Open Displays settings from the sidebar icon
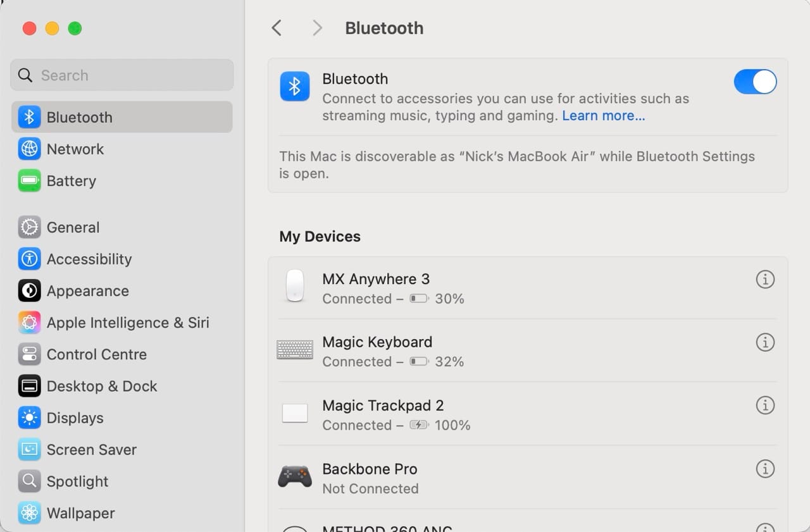 click(28, 418)
